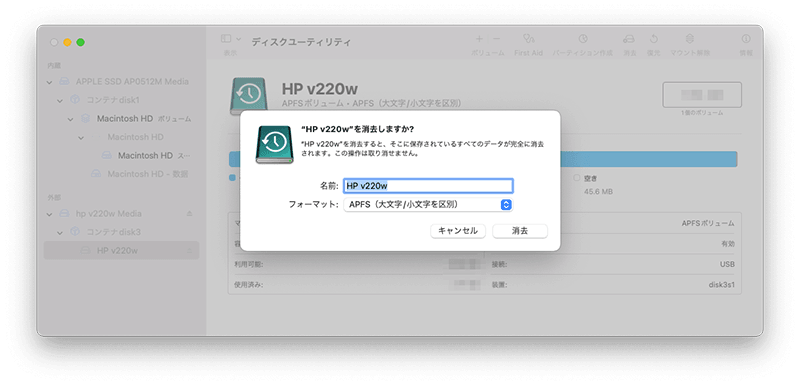The height and width of the screenshot is (385, 800).
Task: Click the hp v220w Media external drive icon
Action: [64, 214]
